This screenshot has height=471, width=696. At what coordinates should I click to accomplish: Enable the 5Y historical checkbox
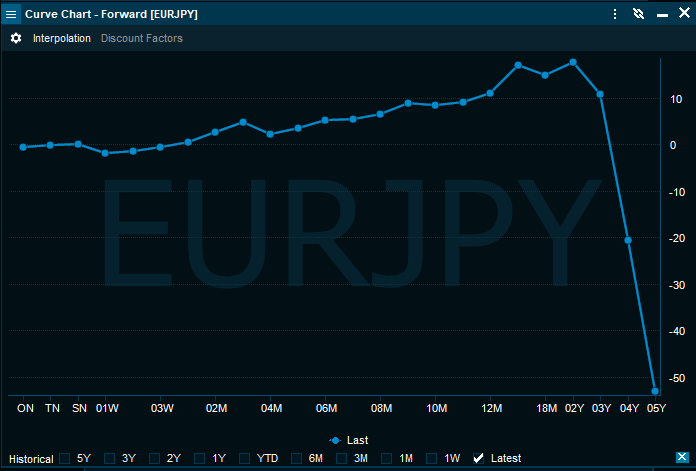click(65, 458)
